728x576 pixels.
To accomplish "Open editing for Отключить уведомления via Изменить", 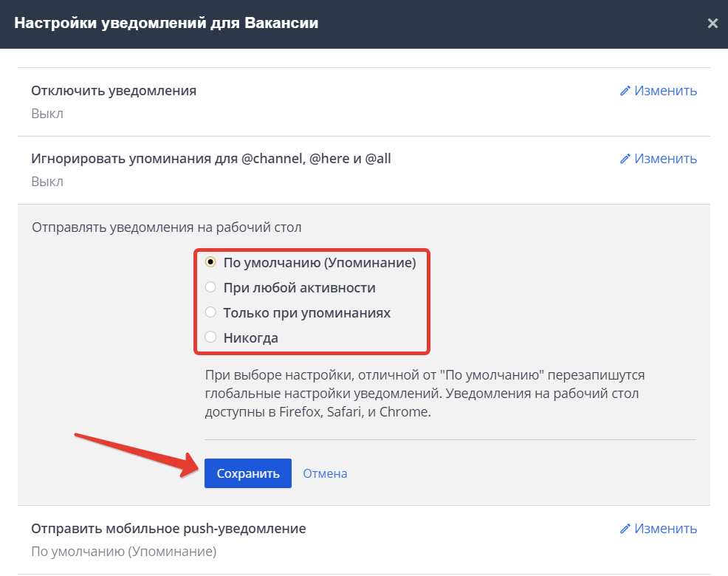I will 664,91.
